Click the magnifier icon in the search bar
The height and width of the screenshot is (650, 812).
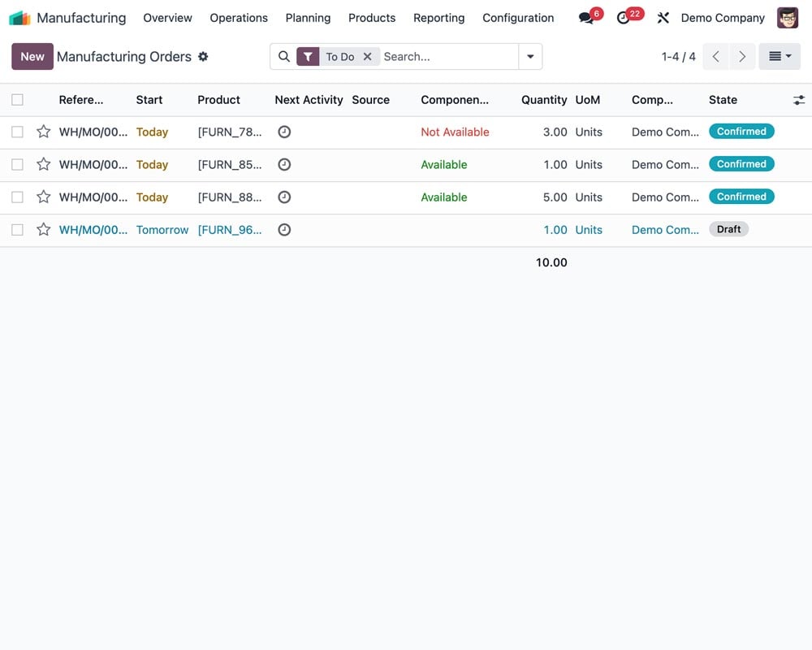click(283, 56)
